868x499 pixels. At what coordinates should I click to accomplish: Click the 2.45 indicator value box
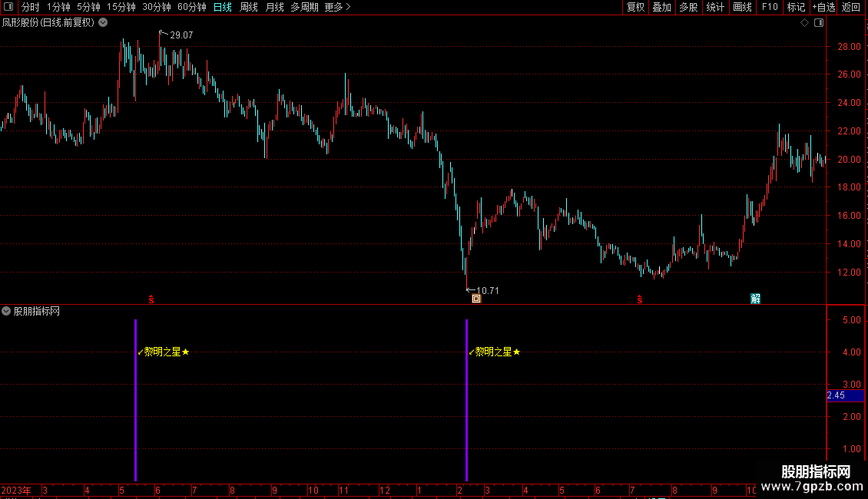[x=845, y=395]
